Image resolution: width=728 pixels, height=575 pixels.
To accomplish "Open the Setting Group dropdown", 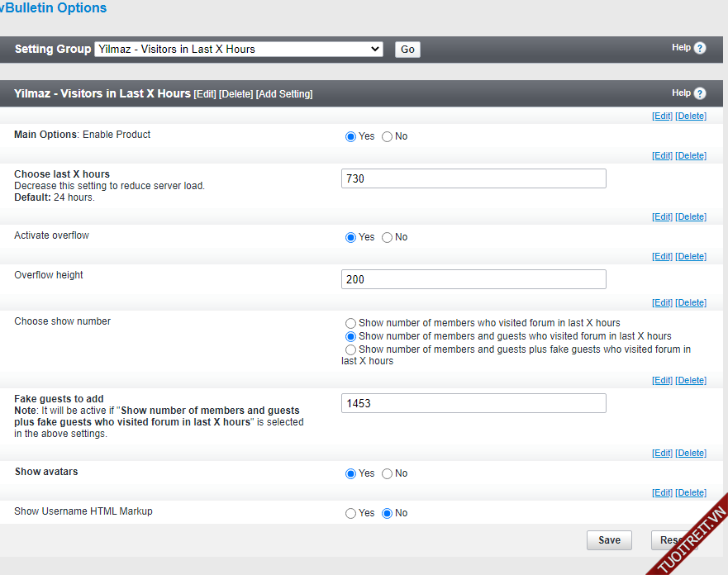I will pos(239,49).
